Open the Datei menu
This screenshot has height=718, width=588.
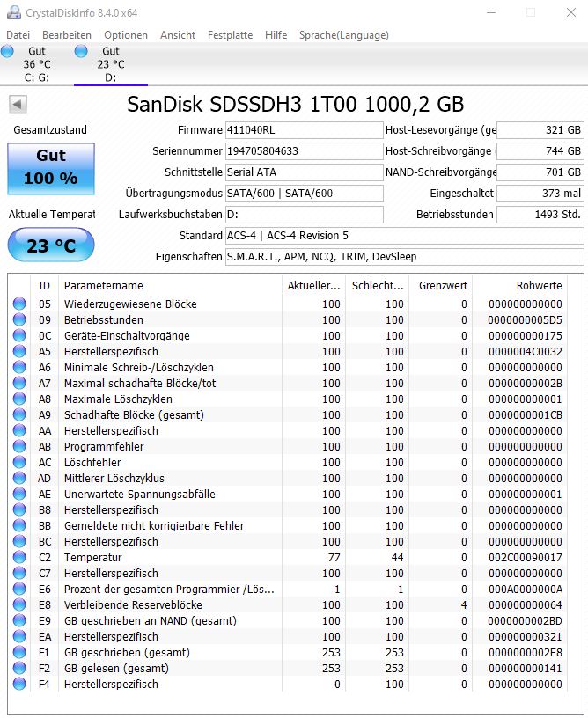click(x=18, y=35)
